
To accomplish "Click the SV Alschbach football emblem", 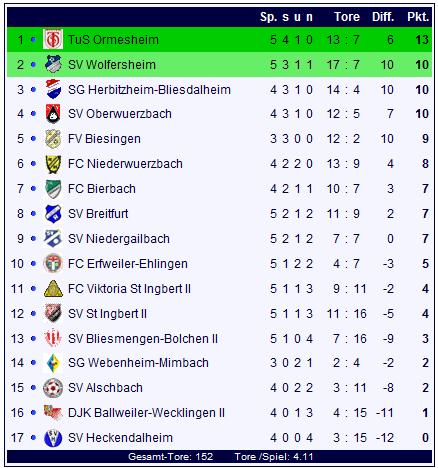I will (53, 388).
